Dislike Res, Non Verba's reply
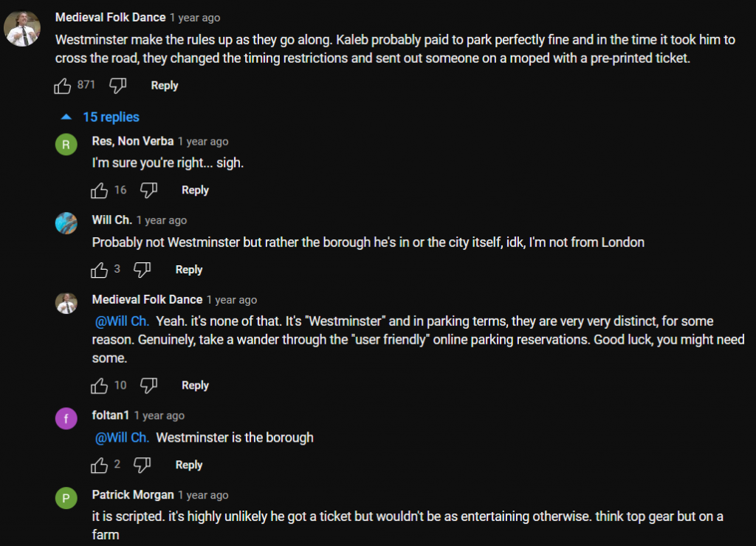 pos(149,191)
